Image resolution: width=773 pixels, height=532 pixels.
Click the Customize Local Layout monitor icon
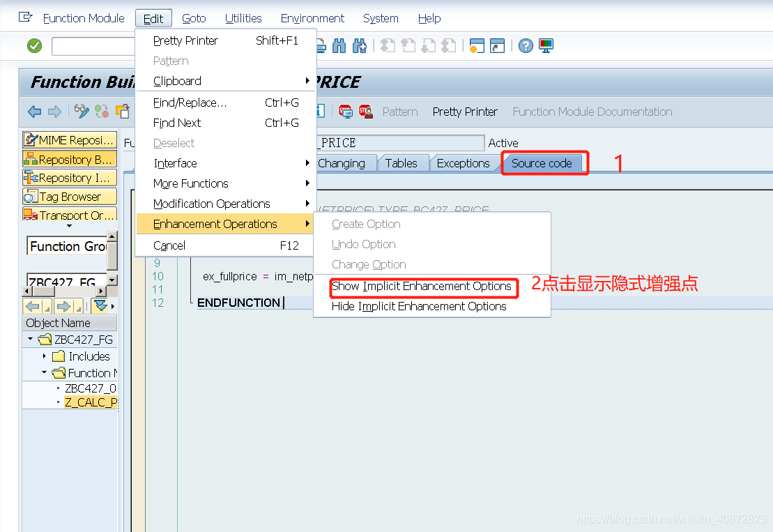[x=546, y=46]
